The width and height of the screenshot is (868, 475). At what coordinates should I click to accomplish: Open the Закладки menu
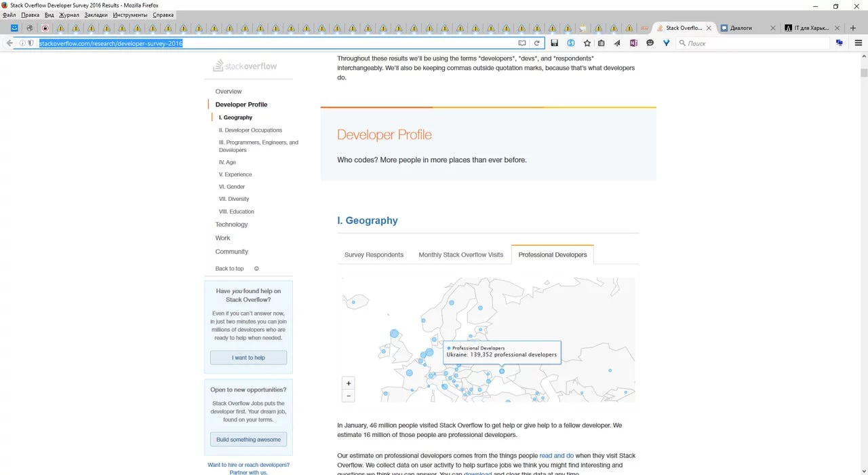pyautogui.click(x=96, y=15)
